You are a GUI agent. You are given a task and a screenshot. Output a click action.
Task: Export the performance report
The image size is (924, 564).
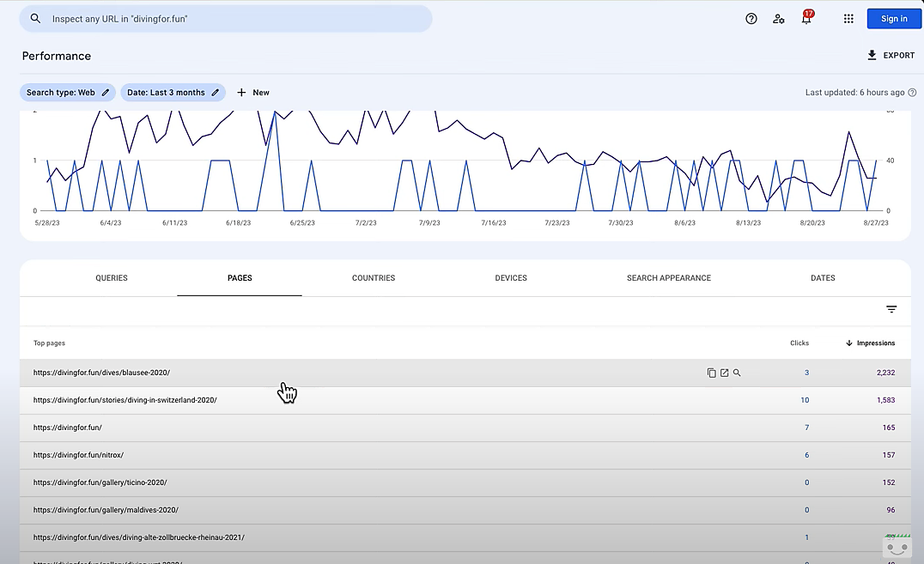[891, 56]
